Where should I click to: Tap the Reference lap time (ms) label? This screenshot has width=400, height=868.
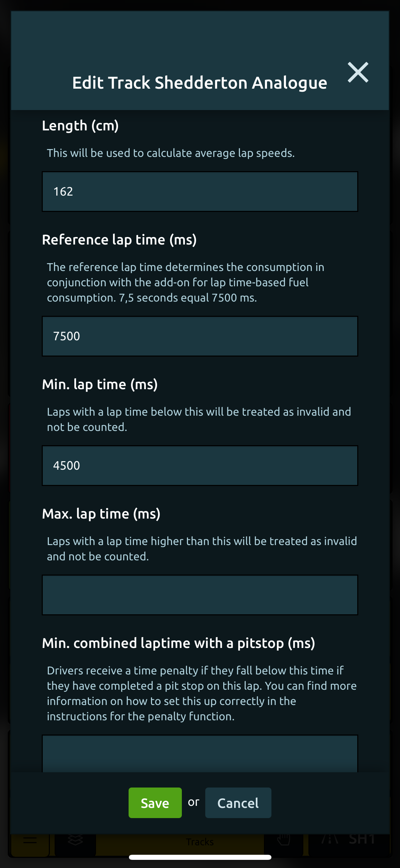(119, 240)
